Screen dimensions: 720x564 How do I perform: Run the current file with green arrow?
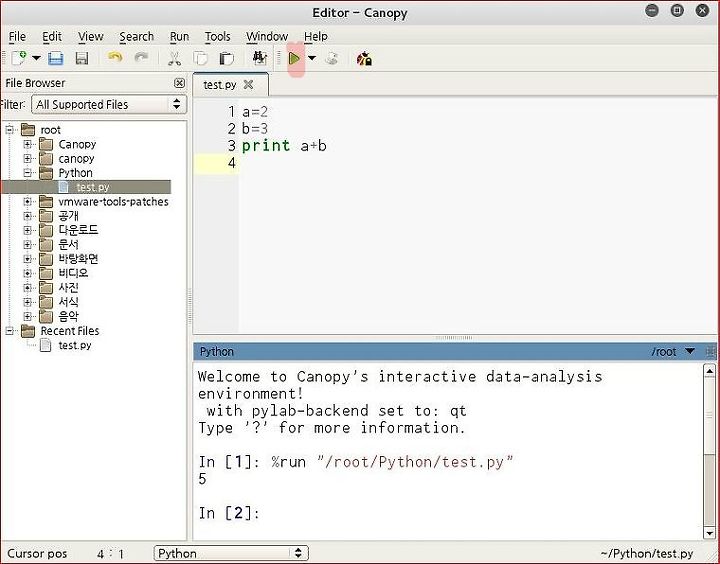click(x=294, y=58)
